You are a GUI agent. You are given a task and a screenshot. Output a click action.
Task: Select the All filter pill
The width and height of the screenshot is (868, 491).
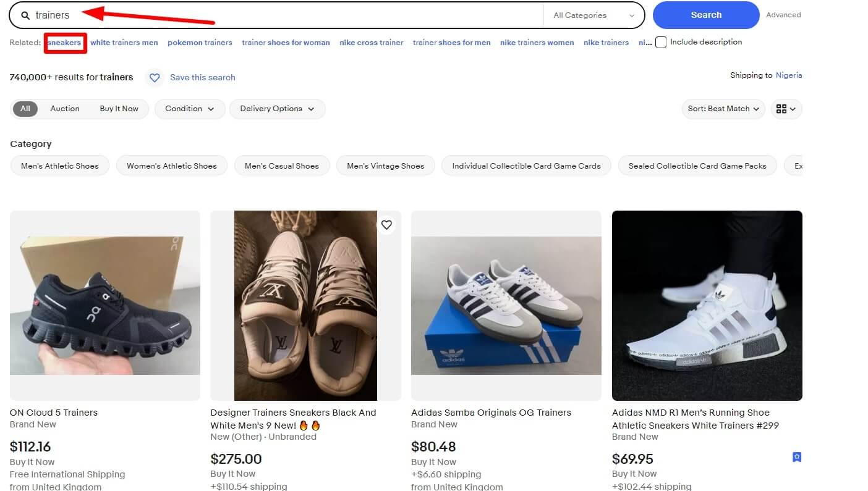[25, 109]
